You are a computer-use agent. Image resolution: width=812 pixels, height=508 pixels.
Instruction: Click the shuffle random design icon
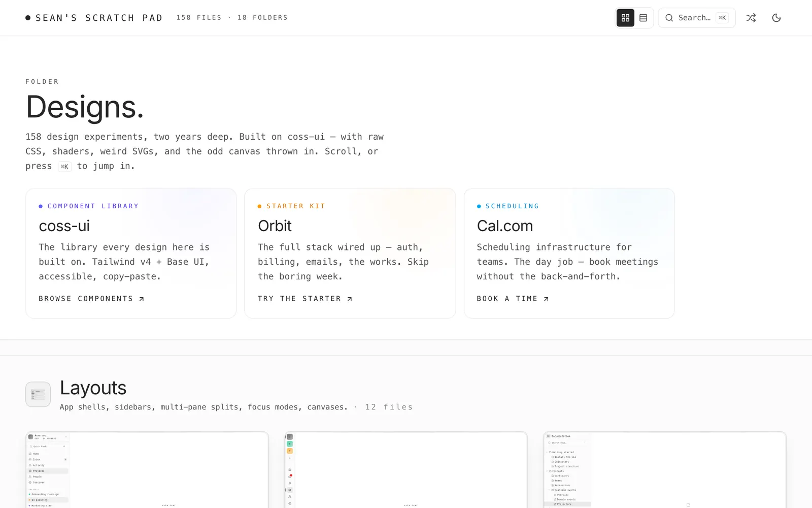[751, 18]
